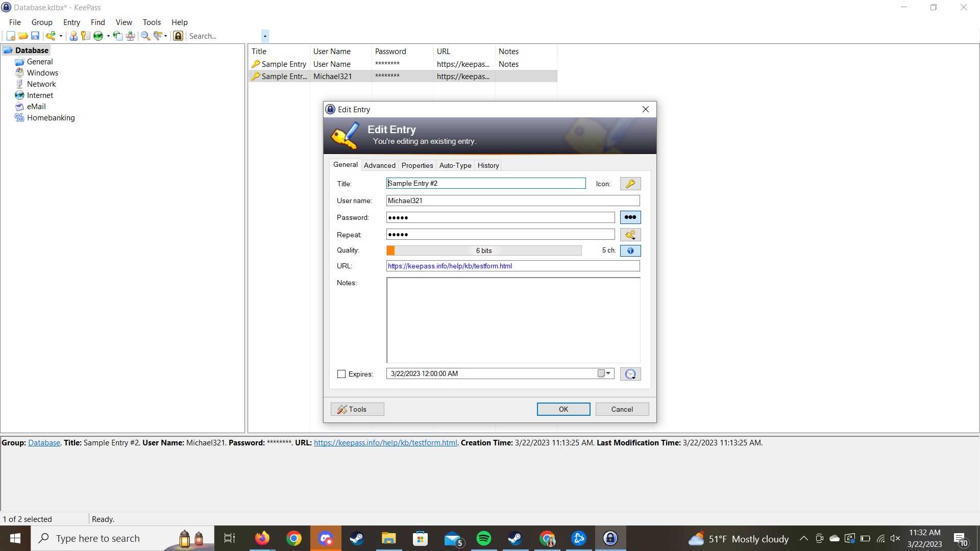Open the expiry date calendar dropdown
Image resolution: width=980 pixels, height=551 pixels.
(604, 373)
